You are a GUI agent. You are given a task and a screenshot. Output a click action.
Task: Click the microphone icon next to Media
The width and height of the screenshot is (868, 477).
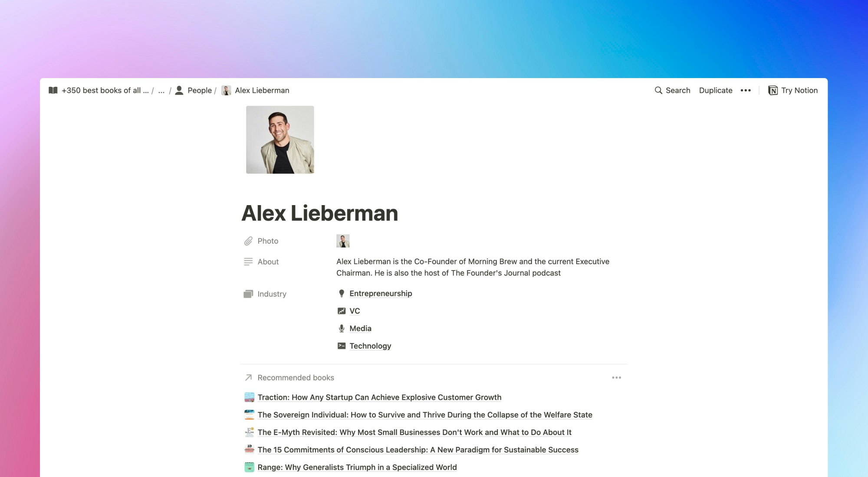[342, 328]
